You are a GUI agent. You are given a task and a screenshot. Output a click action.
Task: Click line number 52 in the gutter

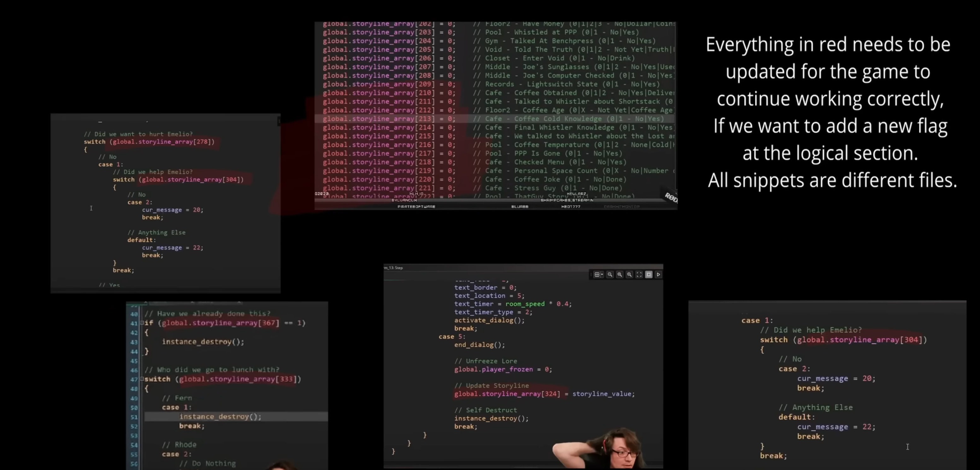click(x=134, y=426)
